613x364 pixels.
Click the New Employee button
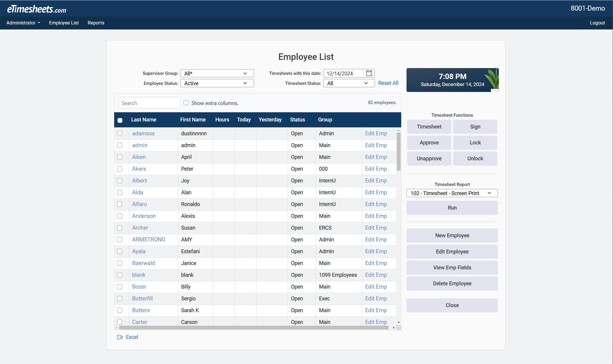coord(452,235)
